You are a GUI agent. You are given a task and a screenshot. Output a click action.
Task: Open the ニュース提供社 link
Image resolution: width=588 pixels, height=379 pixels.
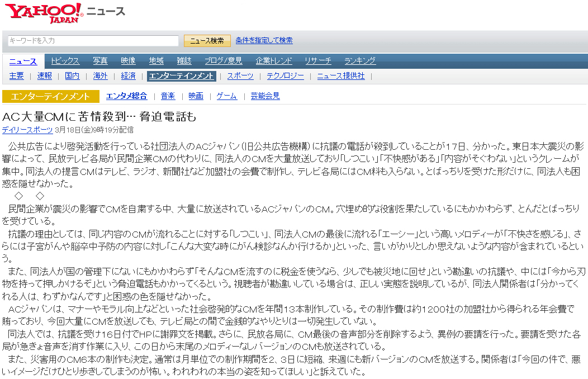pos(340,76)
